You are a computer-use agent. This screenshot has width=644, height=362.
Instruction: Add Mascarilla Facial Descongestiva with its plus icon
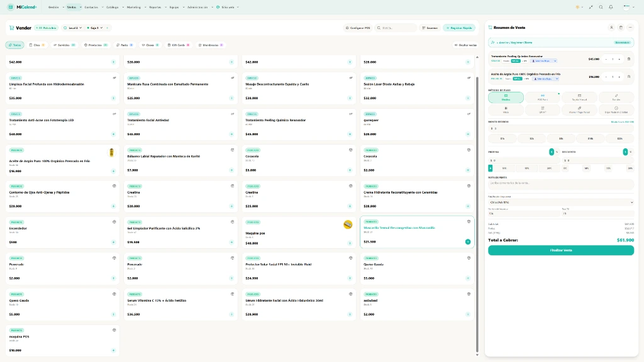click(468, 242)
